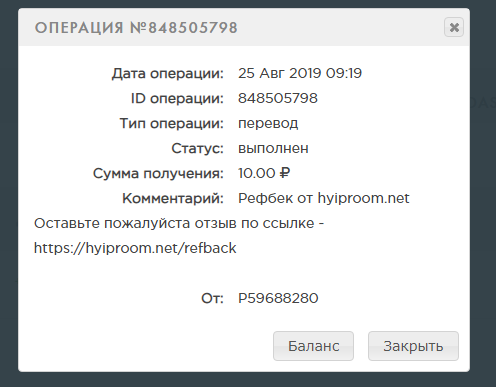Screen dimensions: 496x387
Task: Click the ruble currency symbol
Action: point(284,173)
